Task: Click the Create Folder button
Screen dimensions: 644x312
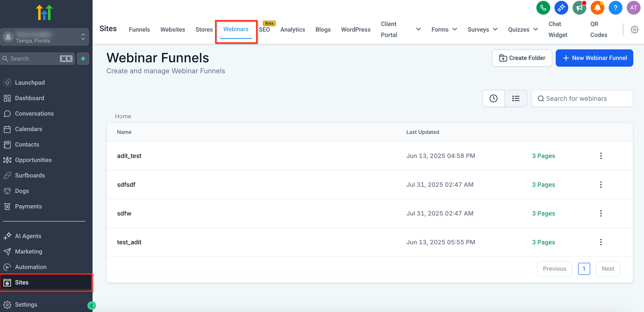Action: pos(522,58)
